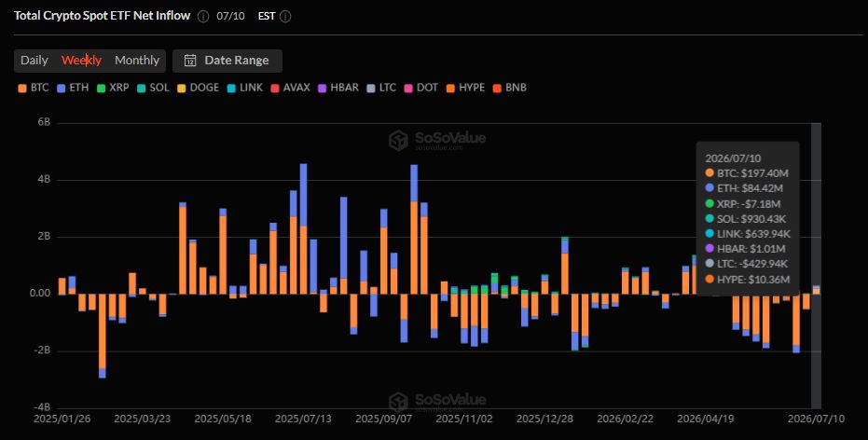Toggle BNB series in legend
Image resolution: width=868 pixels, height=440 pixels.
pos(510,88)
